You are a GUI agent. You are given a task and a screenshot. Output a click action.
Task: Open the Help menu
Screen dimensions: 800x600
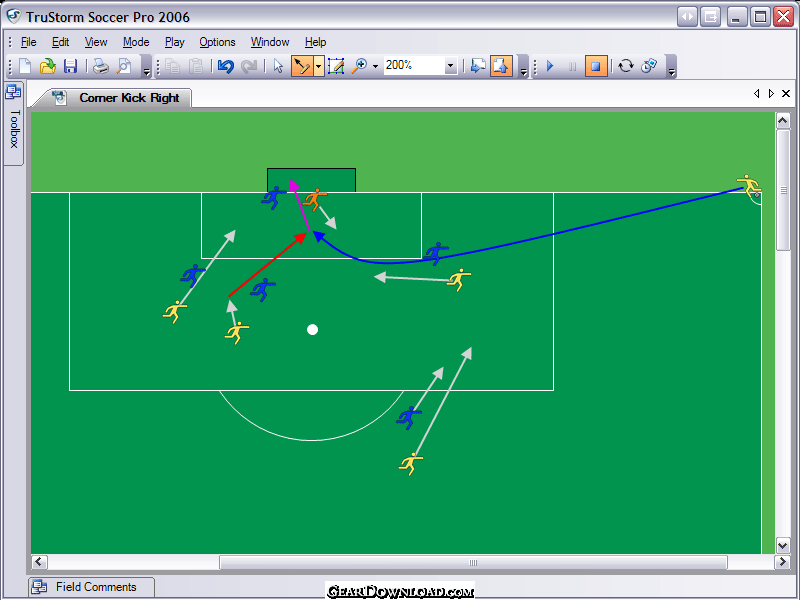315,42
